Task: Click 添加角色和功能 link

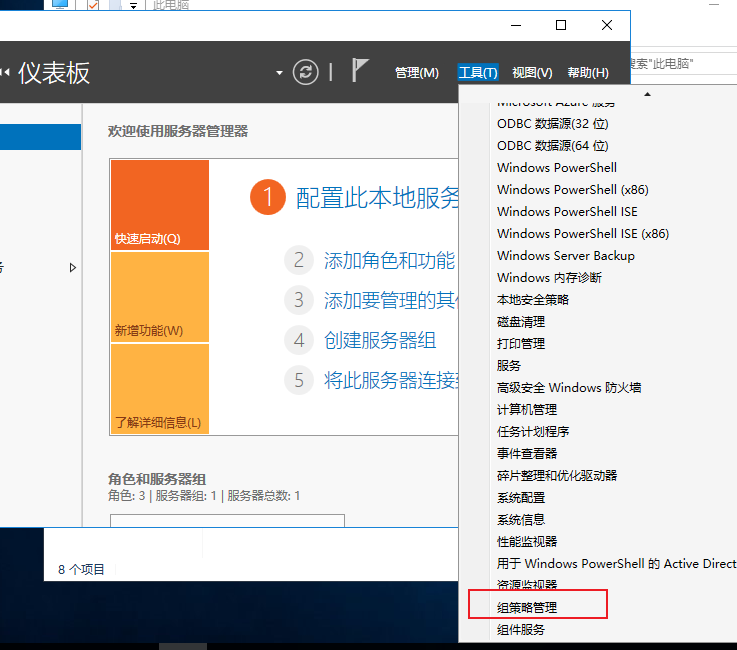Action: (x=389, y=260)
